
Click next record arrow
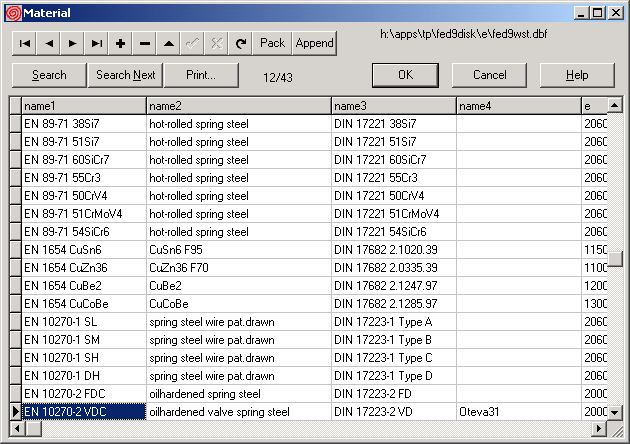click(72, 43)
